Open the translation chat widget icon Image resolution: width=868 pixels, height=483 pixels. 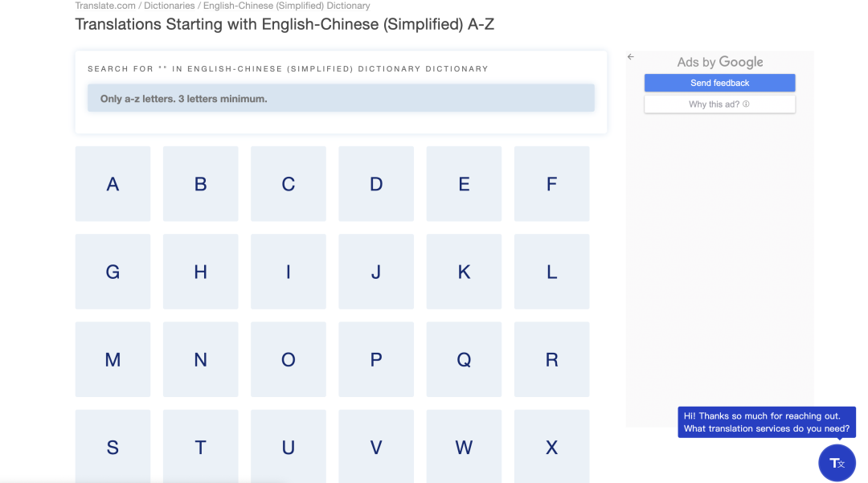(x=837, y=463)
